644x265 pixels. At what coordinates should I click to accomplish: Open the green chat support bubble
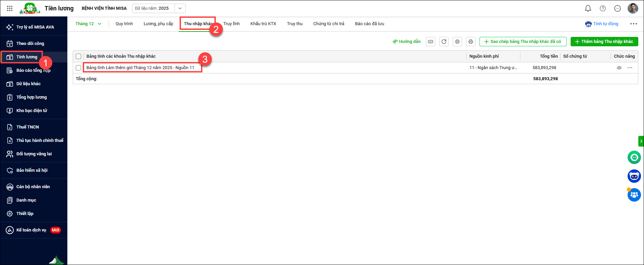pos(634,157)
